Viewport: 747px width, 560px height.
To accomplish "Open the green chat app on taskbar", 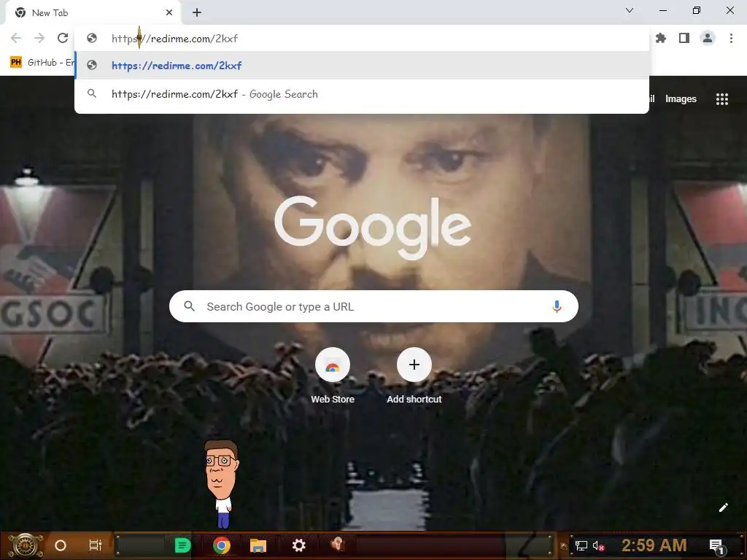I will [182, 545].
